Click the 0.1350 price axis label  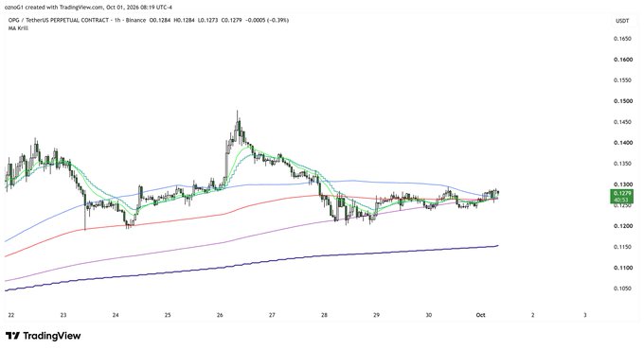click(x=622, y=164)
